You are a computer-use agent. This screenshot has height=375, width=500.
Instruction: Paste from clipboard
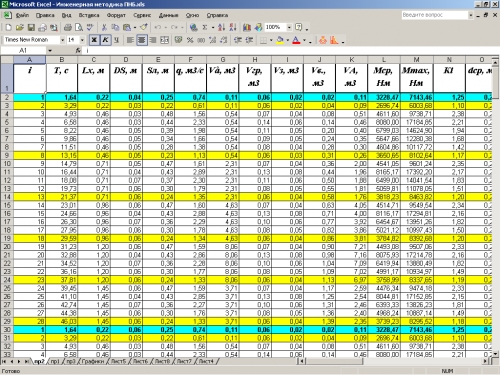(127, 27)
